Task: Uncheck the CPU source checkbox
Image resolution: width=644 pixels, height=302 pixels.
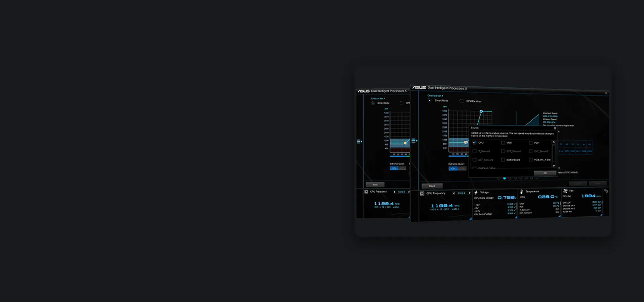Action: tap(475, 143)
